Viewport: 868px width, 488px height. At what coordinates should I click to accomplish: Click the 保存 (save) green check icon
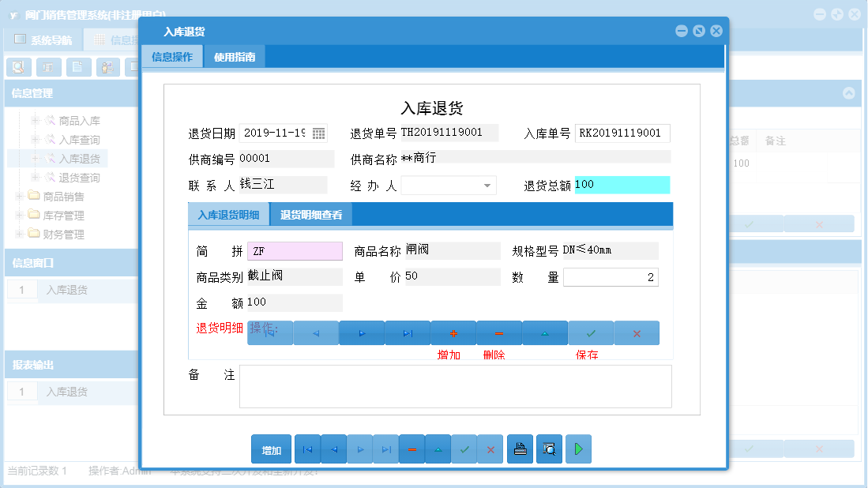click(590, 332)
